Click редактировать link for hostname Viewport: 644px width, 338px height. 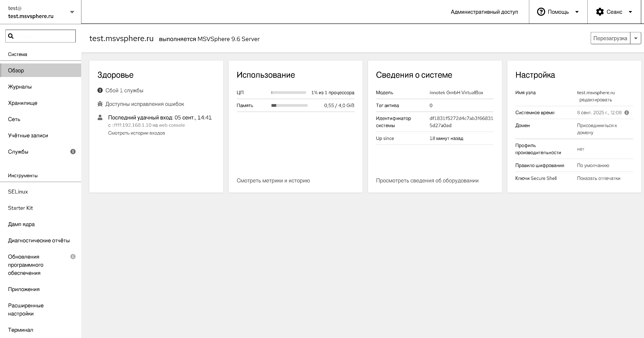(596, 100)
